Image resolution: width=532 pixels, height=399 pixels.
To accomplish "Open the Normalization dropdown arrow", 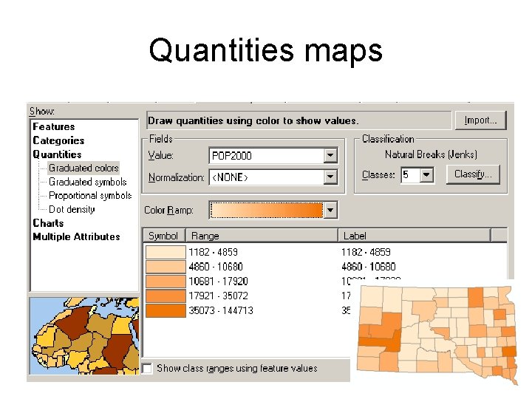I will 330,177.
